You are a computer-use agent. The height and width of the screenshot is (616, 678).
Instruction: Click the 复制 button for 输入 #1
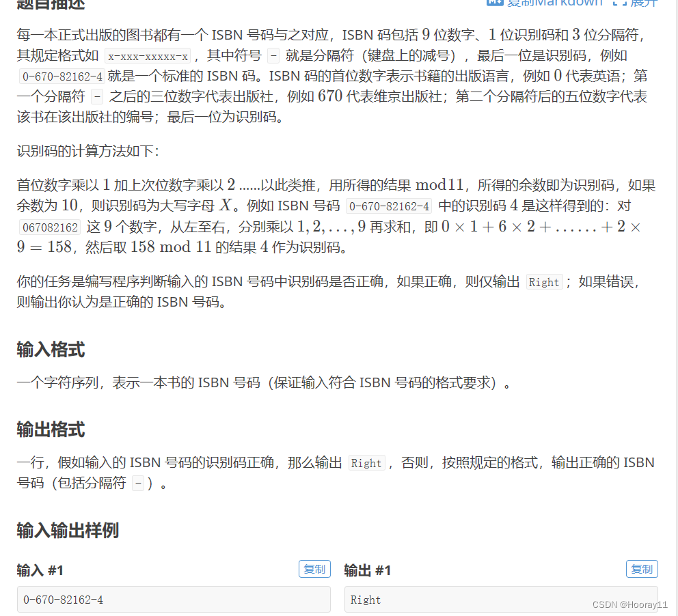[x=314, y=569]
